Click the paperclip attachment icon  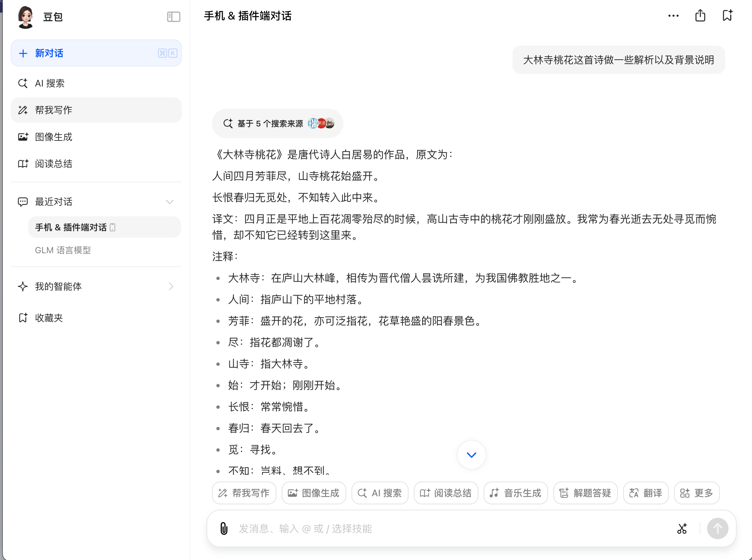pos(224,528)
